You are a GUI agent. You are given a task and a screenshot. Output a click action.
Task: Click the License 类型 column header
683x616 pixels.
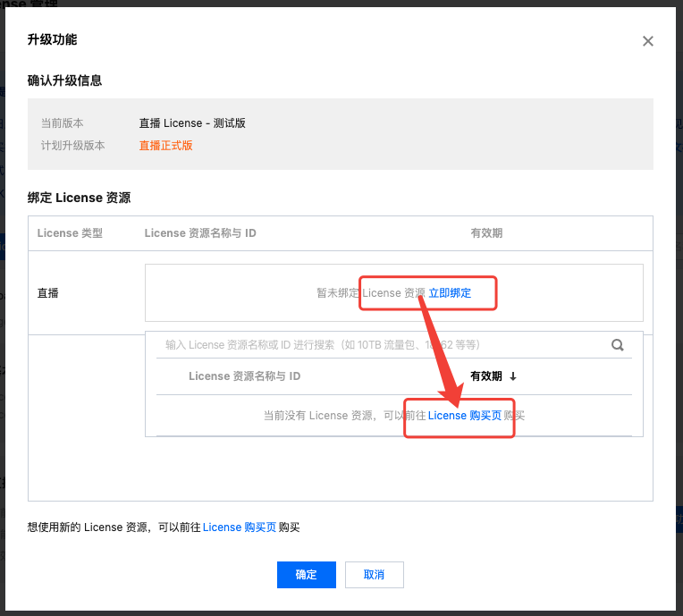click(70, 233)
